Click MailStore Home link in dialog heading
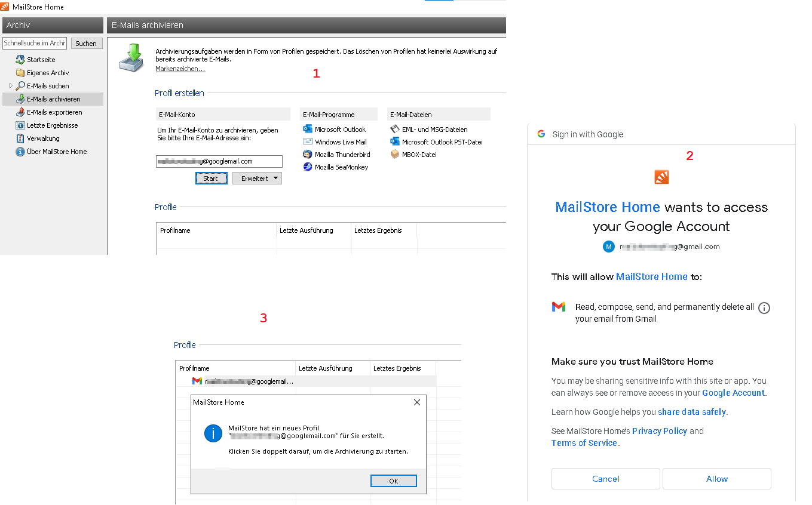Screen dimensions: 812x505 608,207
